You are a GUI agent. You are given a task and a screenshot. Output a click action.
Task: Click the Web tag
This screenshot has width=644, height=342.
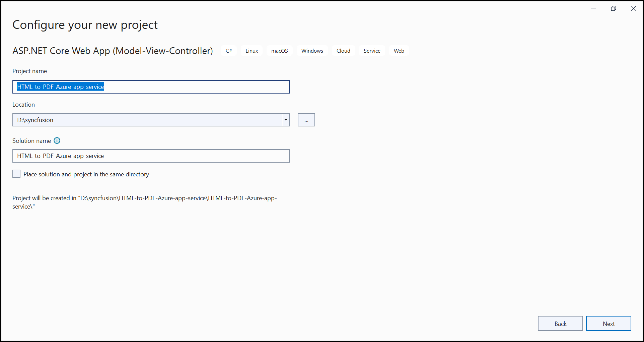399,51
